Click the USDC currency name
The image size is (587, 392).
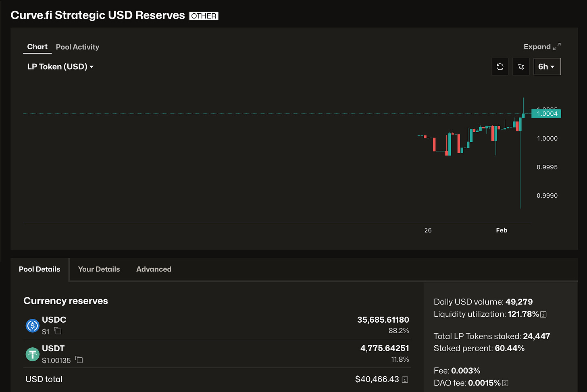54,319
